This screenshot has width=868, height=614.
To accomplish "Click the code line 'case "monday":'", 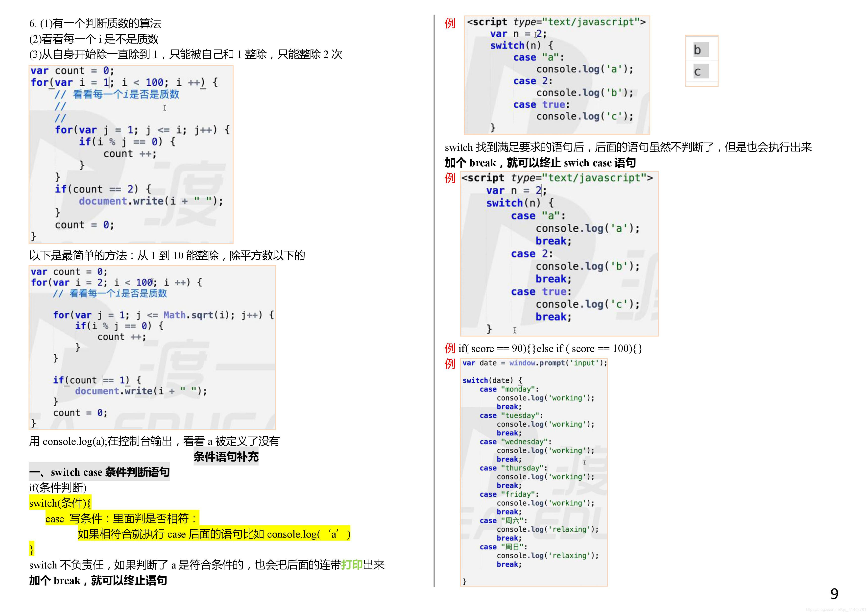I will [509, 390].
